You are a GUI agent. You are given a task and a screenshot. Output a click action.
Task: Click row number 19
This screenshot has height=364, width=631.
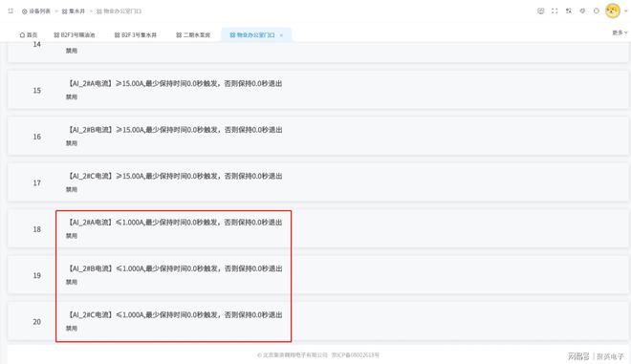click(x=37, y=275)
